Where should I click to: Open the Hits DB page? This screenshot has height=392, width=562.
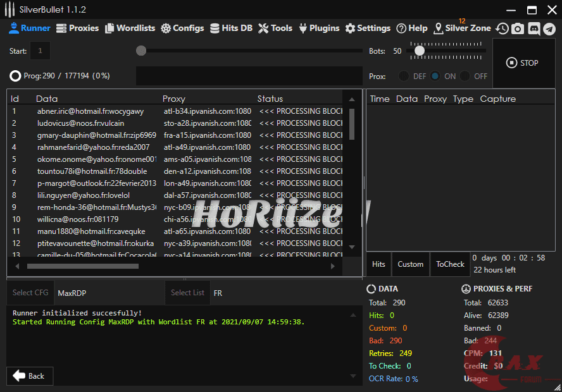[x=231, y=28]
